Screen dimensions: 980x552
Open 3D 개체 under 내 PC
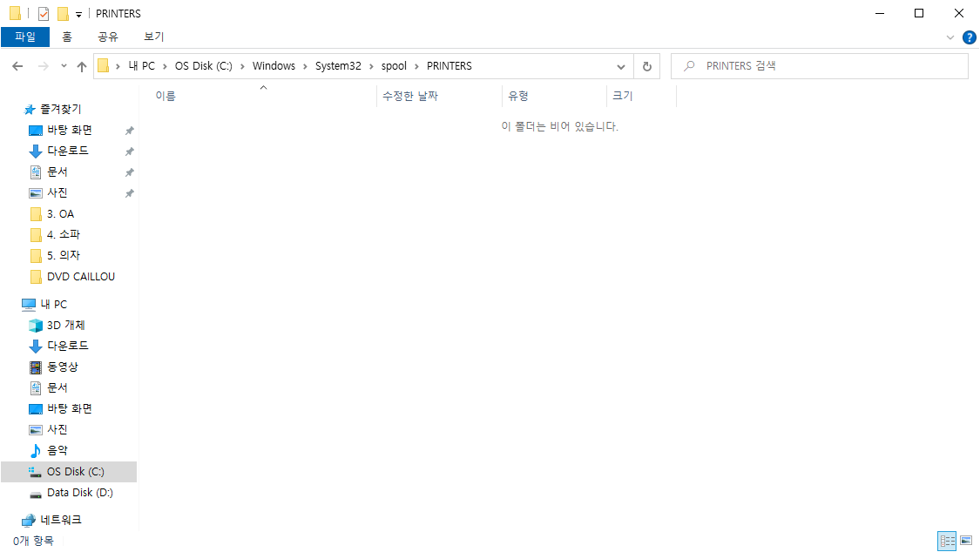65,326
